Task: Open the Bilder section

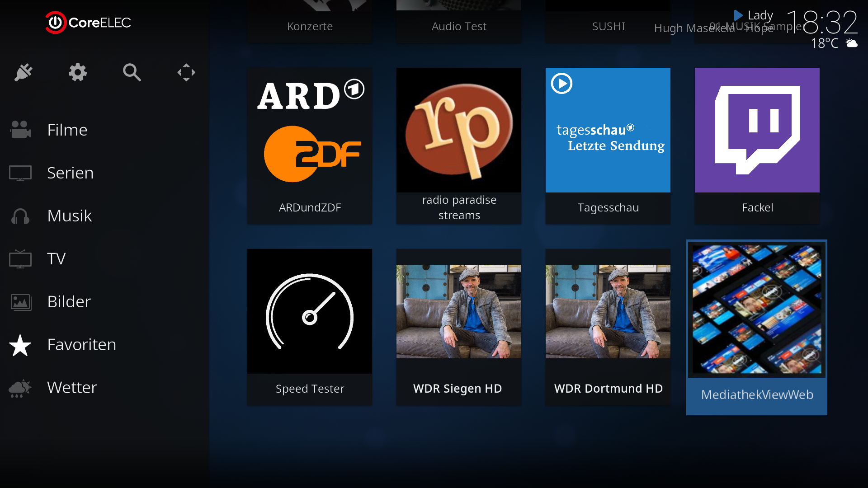Action: (x=104, y=301)
